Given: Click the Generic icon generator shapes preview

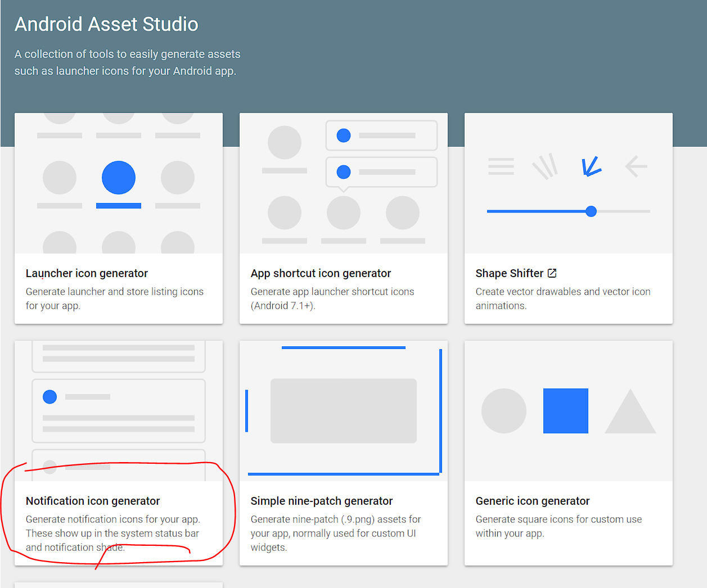Looking at the screenshot, I should 569,411.
